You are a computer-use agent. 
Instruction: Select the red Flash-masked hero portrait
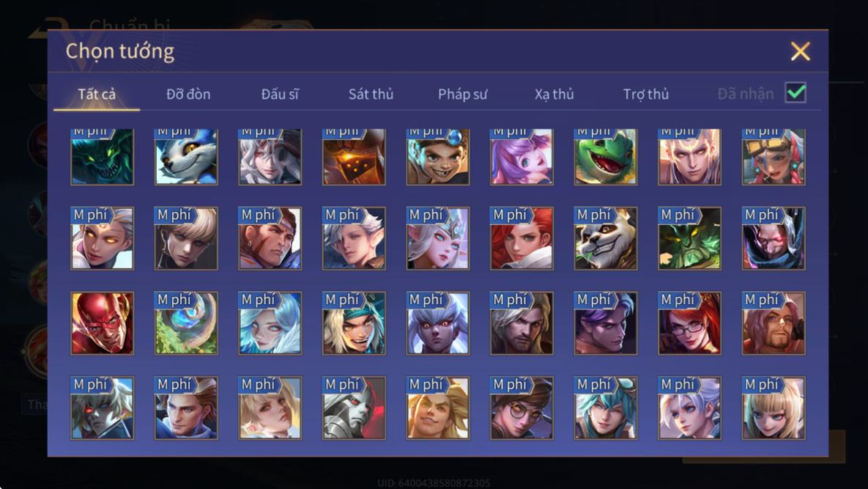click(102, 323)
